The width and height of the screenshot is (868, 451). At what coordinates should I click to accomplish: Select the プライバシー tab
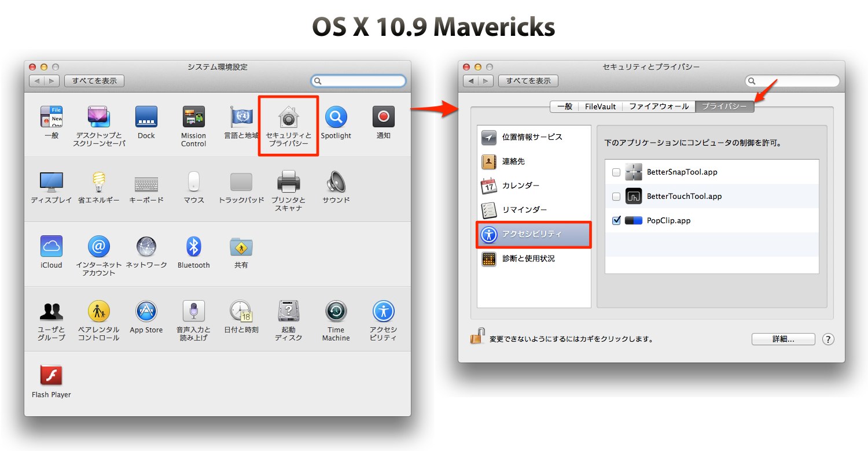(x=724, y=106)
